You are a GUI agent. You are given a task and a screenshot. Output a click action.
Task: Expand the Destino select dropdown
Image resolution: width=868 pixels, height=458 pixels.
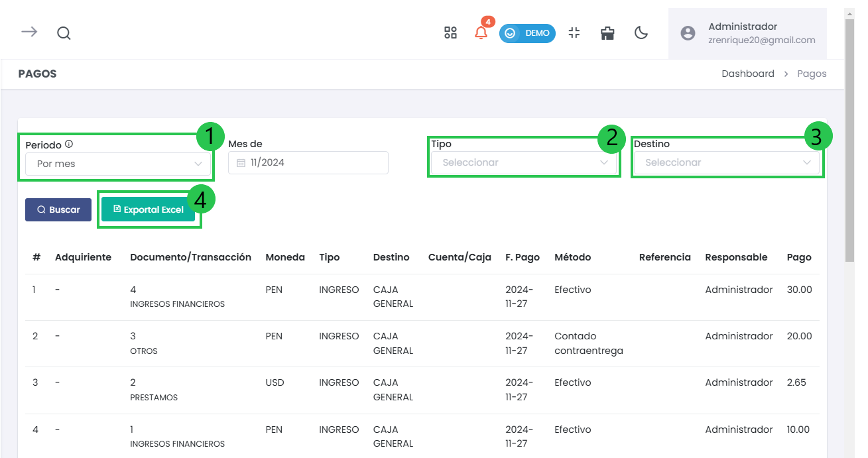[x=727, y=162]
